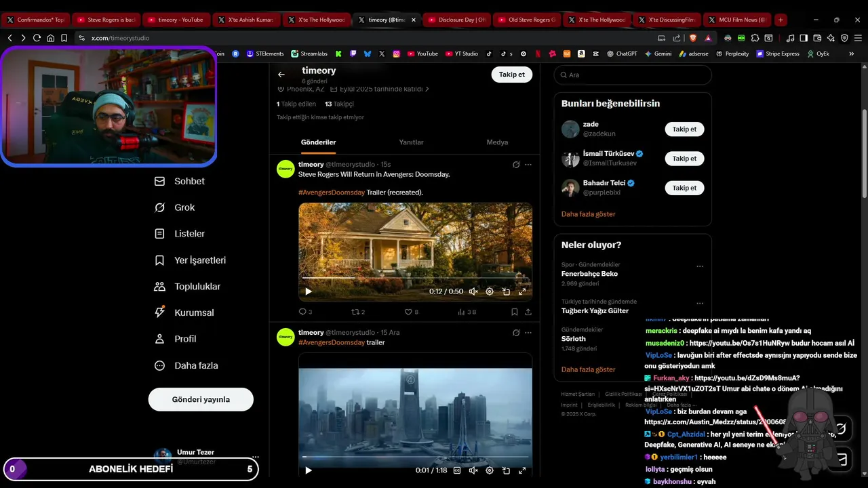Toggle picture-in-picture on the house video
Image resolution: width=868 pixels, height=488 pixels.
[506, 291]
